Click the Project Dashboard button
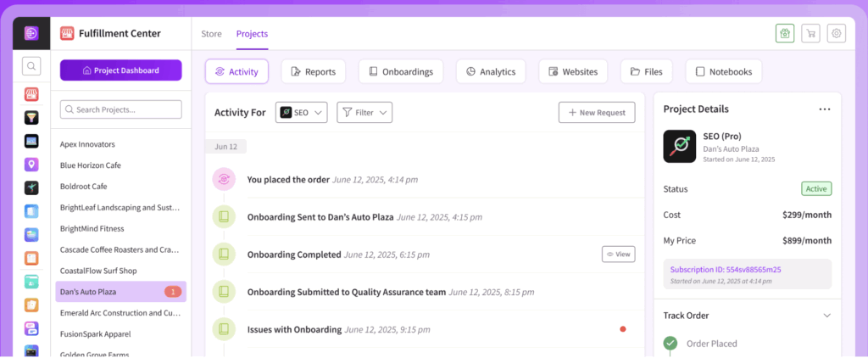This screenshot has height=358, width=868. pyautogui.click(x=120, y=70)
